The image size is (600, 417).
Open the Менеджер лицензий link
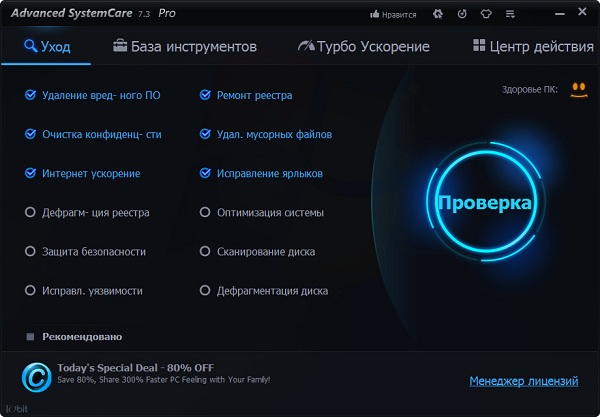pyautogui.click(x=523, y=381)
